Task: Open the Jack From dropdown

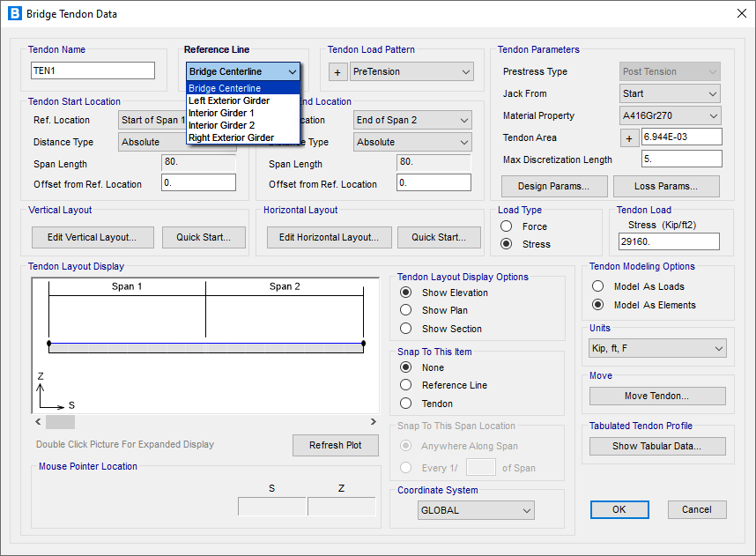Action: pos(671,93)
